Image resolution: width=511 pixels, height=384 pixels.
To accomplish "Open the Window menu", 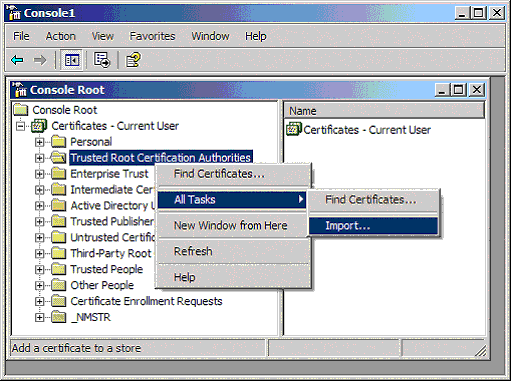I will coord(210,36).
